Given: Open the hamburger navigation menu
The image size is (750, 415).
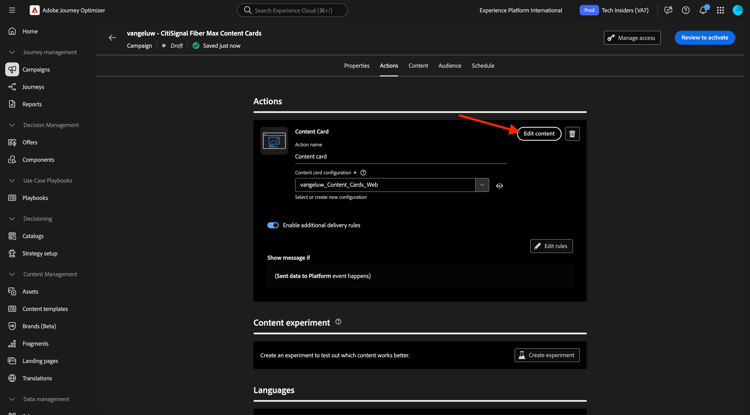Looking at the screenshot, I should click(x=12, y=10).
